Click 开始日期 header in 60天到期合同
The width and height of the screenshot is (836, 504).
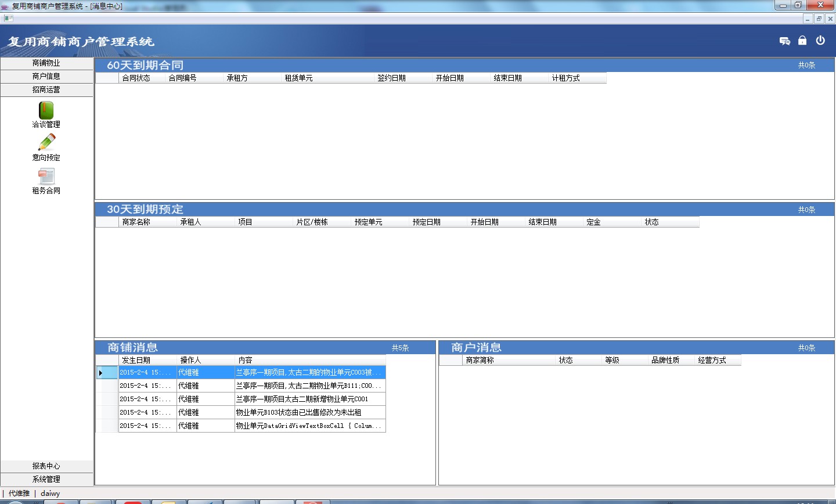462,78
